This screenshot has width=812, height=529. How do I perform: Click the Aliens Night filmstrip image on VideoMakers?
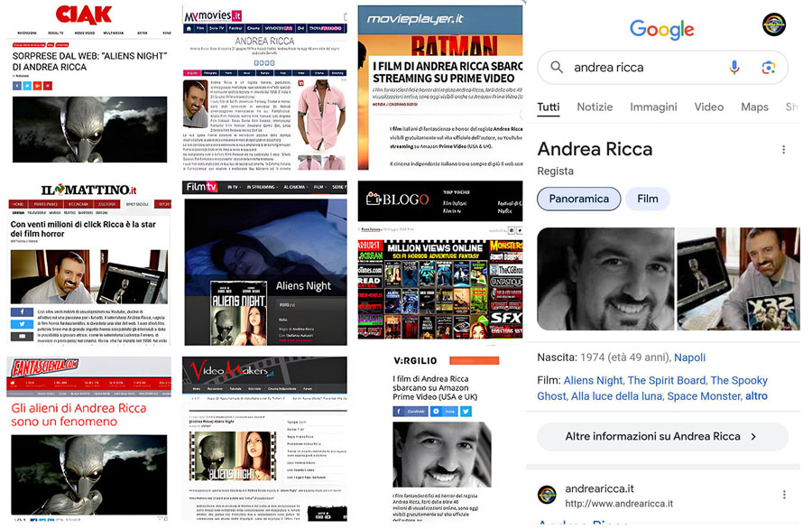[x=233, y=456]
